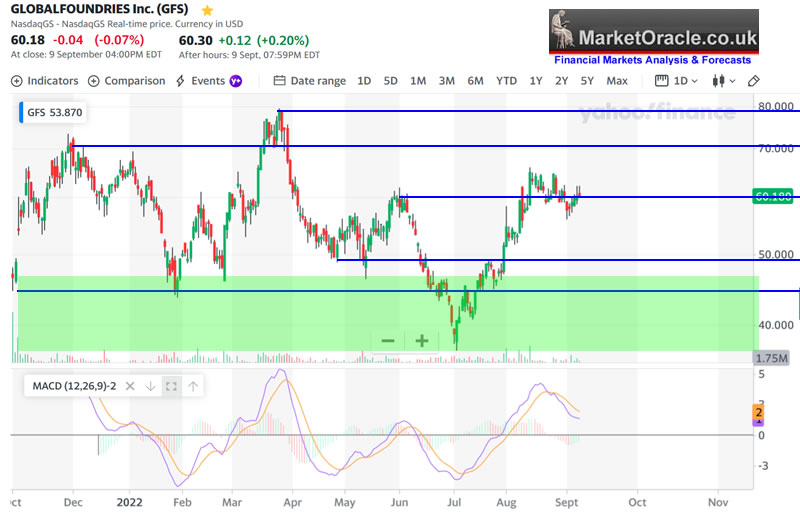Click the after hours price 60.30
The width and height of the screenshot is (800, 519).
[195, 40]
